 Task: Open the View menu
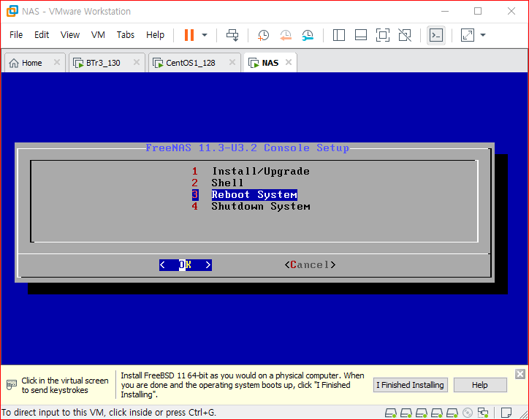click(70, 35)
